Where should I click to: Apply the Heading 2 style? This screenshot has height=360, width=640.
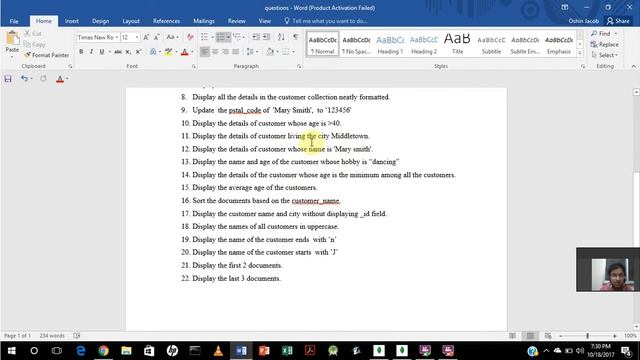pos(424,44)
